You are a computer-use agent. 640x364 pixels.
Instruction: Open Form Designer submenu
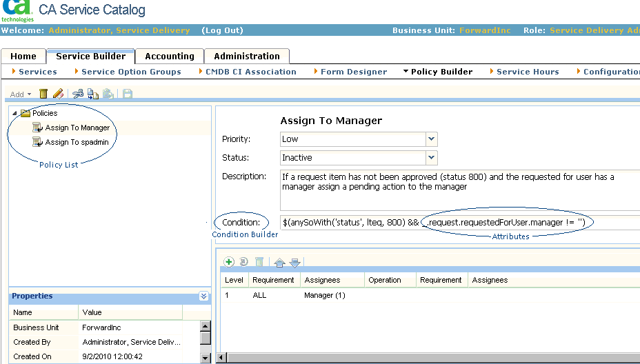[x=353, y=72]
